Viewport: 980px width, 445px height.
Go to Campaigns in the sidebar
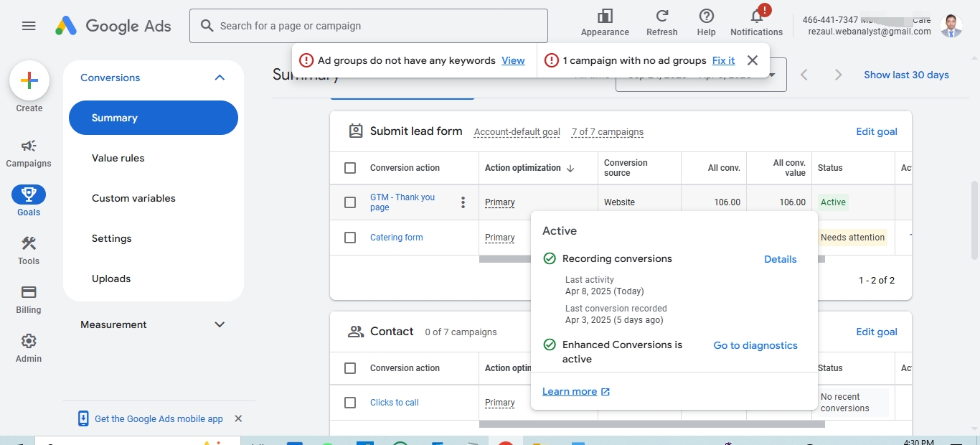[x=29, y=153]
